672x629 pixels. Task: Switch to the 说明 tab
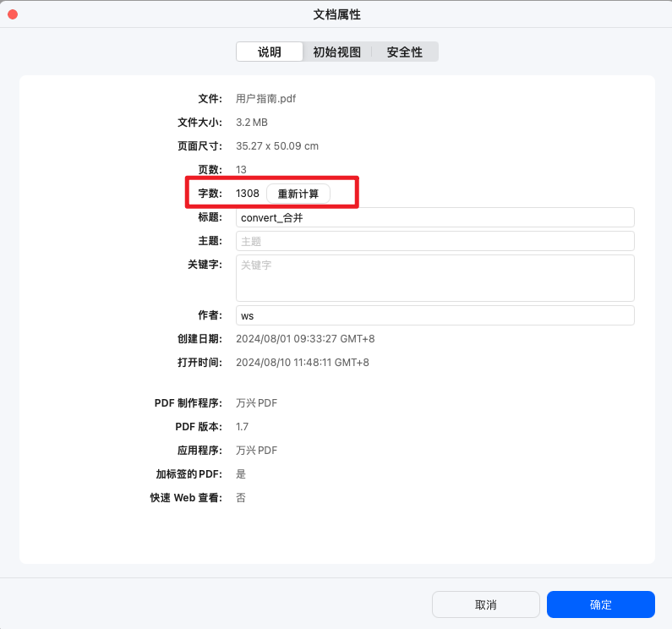269,52
